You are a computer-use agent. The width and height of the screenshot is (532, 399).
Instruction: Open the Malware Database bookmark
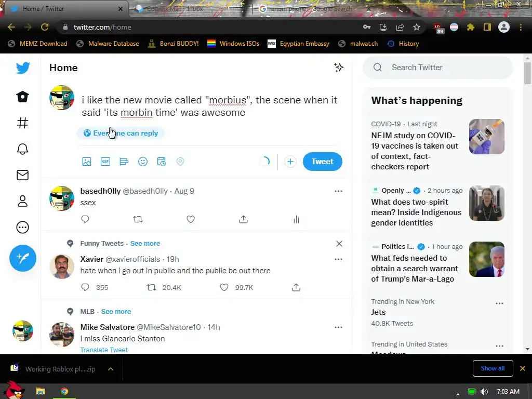tap(108, 44)
